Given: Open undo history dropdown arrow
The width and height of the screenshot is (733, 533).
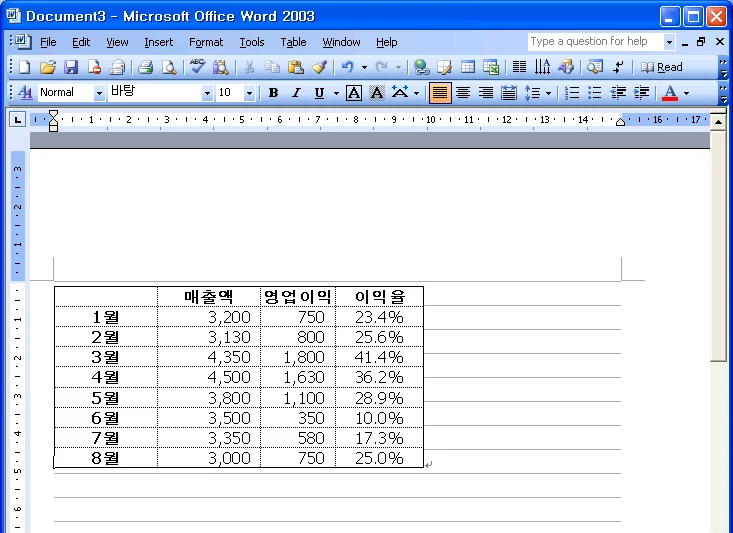Looking at the screenshot, I should (364, 67).
